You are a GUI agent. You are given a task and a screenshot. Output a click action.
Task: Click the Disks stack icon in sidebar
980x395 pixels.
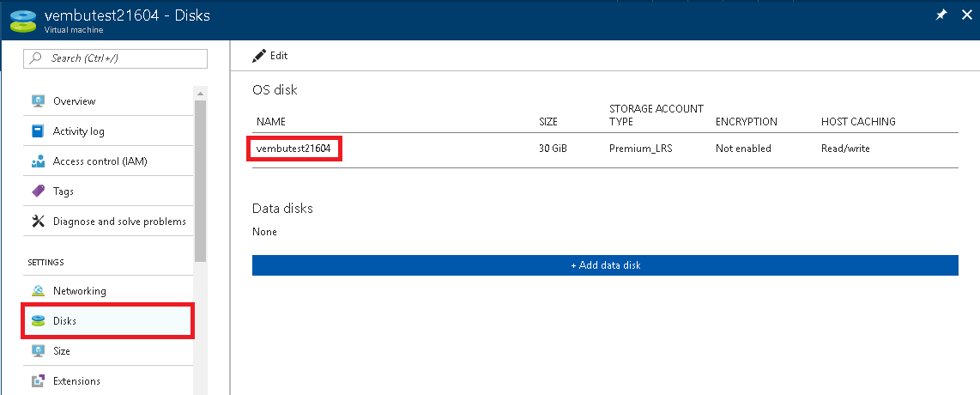38,320
